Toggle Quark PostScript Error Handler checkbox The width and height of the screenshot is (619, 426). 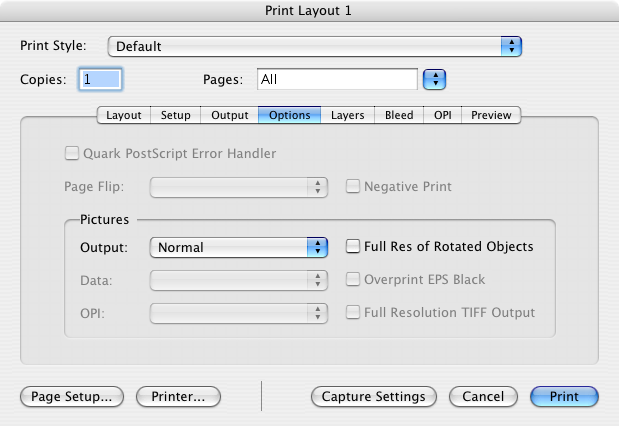(72, 154)
